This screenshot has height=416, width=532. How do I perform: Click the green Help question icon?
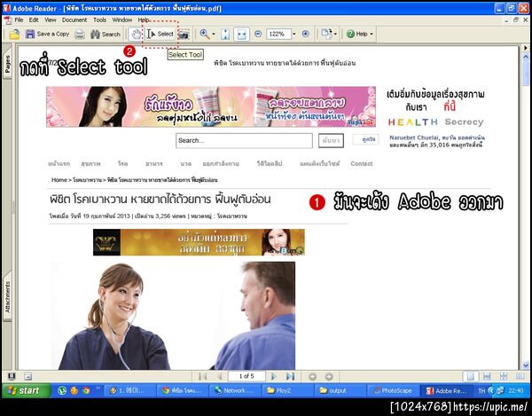(x=350, y=34)
